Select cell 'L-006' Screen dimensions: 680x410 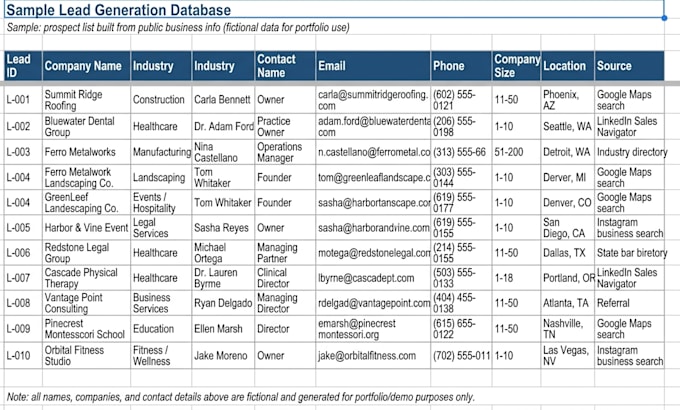23,253
